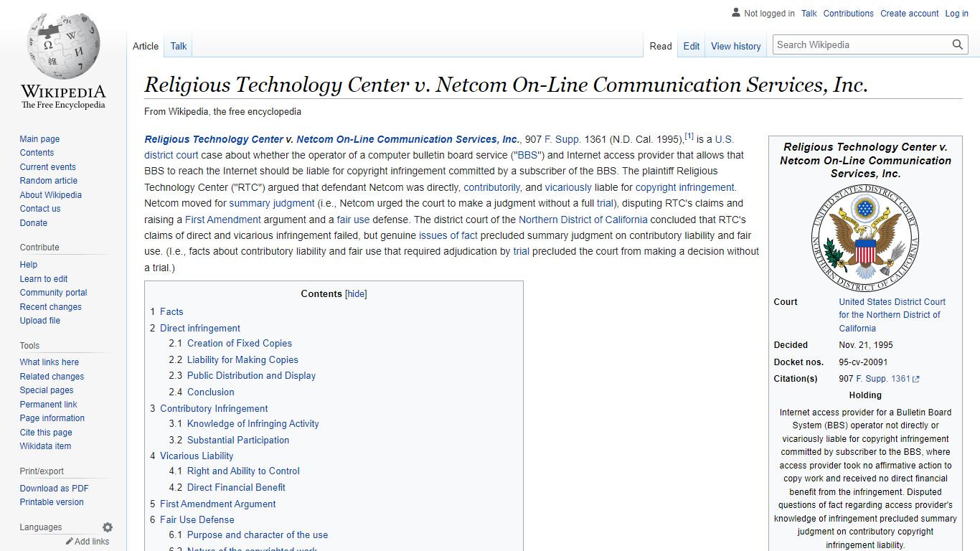
Task: Open the Printable version
Action: (52, 502)
